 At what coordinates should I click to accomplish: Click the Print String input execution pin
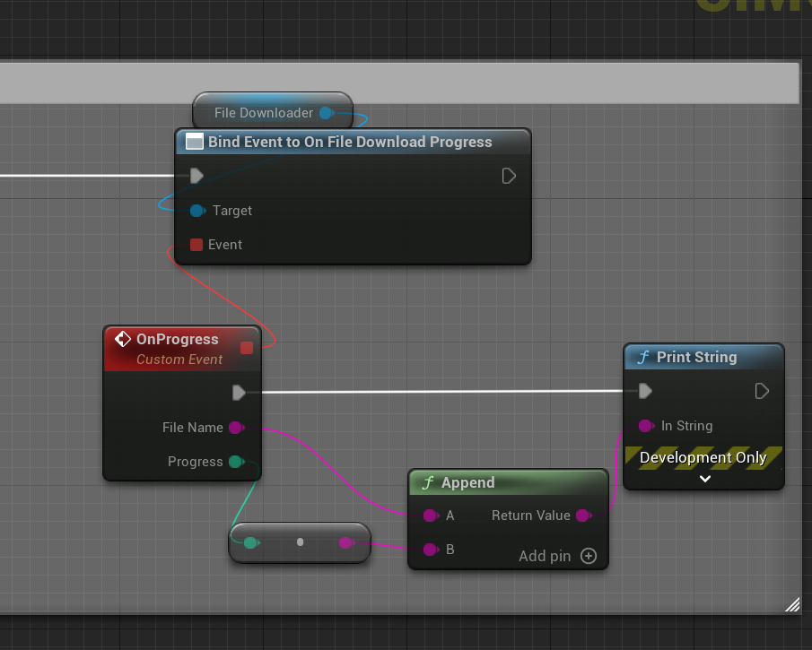pyautogui.click(x=645, y=391)
